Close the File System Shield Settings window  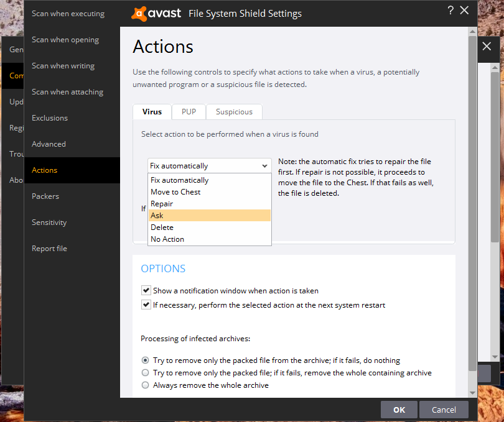point(464,11)
